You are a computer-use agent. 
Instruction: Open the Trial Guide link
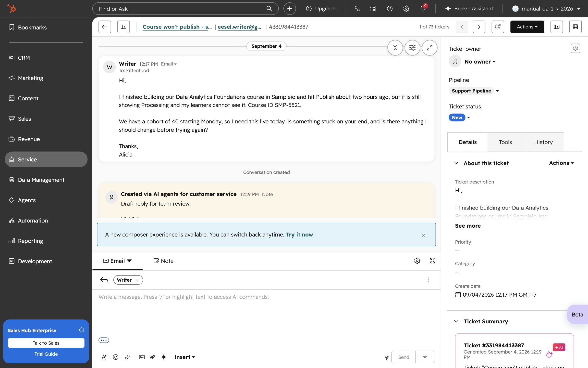46,354
